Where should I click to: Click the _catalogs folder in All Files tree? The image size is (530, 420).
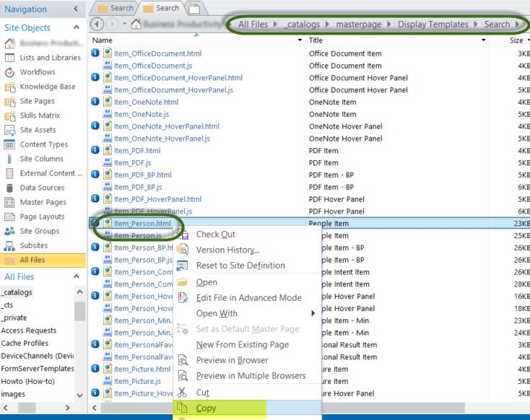pos(16,292)
